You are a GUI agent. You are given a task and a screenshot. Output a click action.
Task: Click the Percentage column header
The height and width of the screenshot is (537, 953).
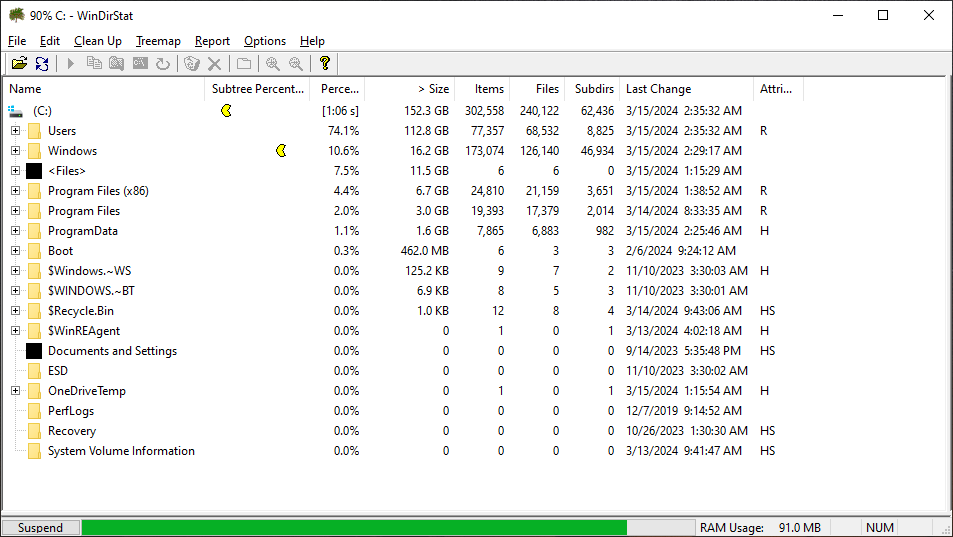point(337,89)
